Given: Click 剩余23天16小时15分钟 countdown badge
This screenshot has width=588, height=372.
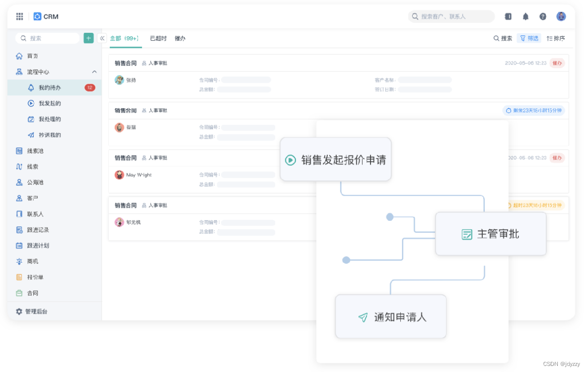Looking at the screenshot, I should [534, 110].
